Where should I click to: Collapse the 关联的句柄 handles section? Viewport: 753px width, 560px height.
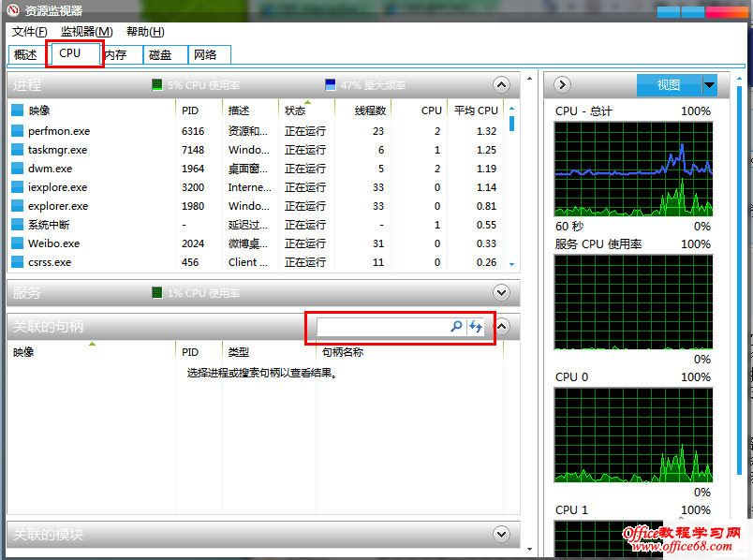[501, 327]
